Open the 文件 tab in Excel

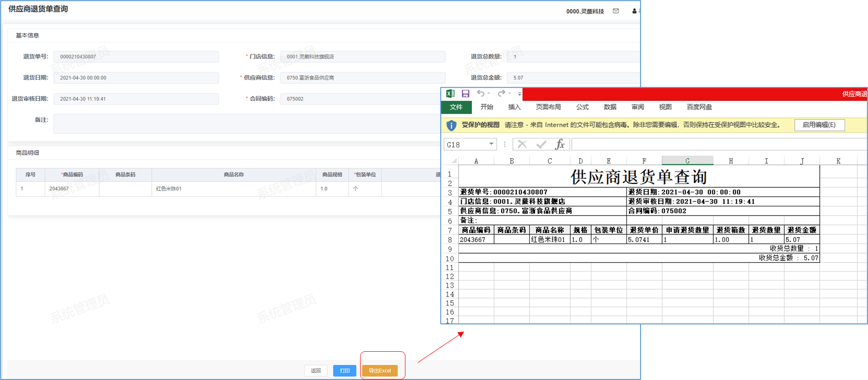tap(456, 107)
